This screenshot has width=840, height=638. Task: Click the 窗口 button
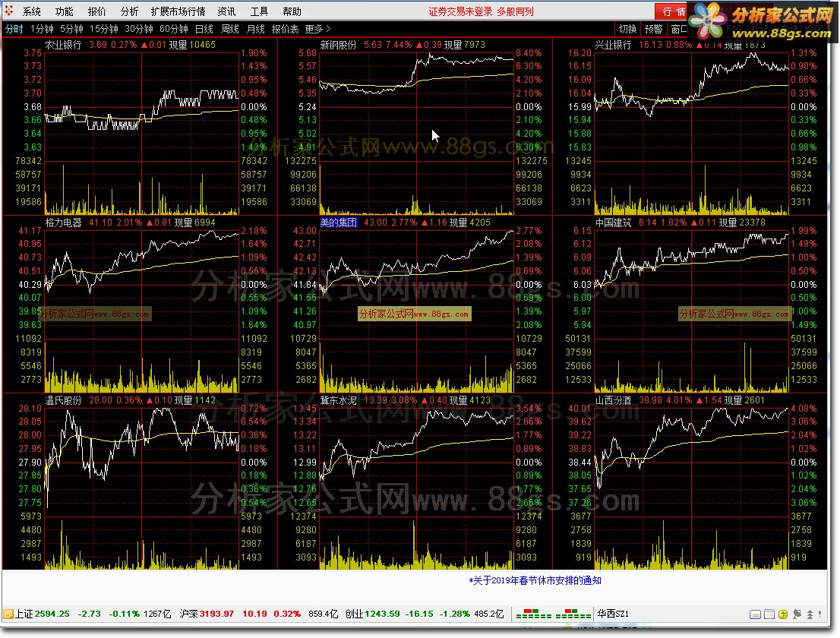[679, 29]
